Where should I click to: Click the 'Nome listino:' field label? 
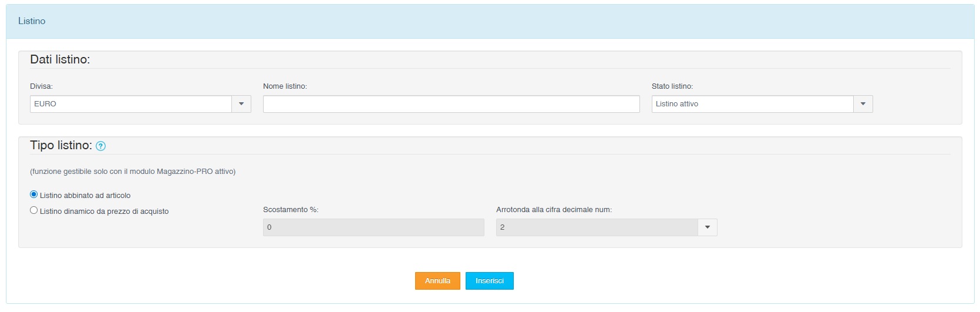pyautogui.click(x=285, y=86)
